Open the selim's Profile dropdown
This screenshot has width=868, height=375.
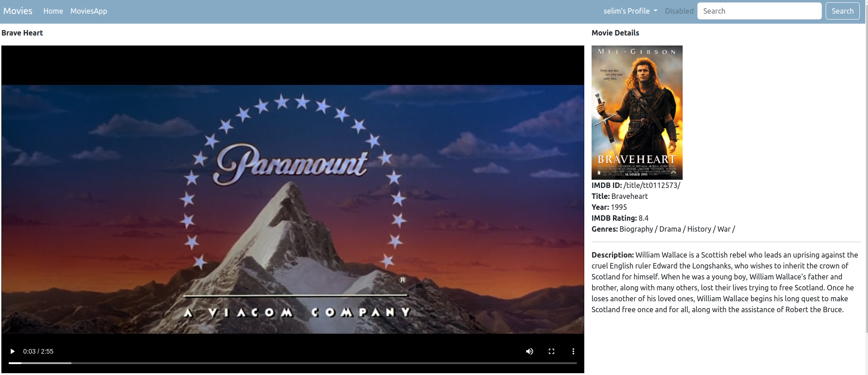pyautogui.click(x=630, y=11)
